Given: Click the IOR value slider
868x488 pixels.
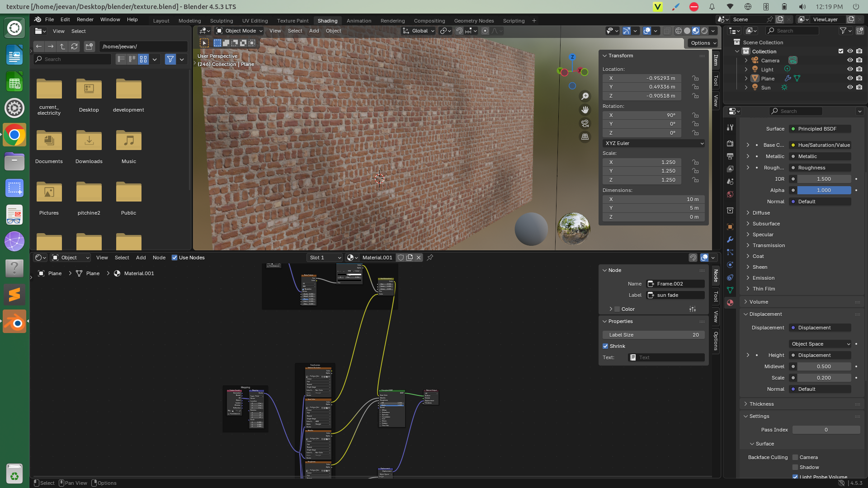Looking at the screenshot, I should click(824, 179).
